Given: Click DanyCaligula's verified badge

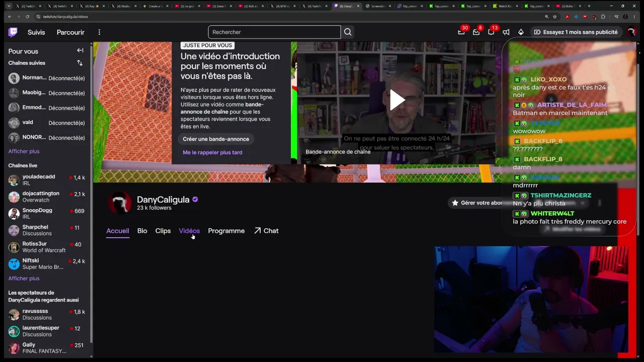Looking at the screenshot, I should tap(195, 200).
